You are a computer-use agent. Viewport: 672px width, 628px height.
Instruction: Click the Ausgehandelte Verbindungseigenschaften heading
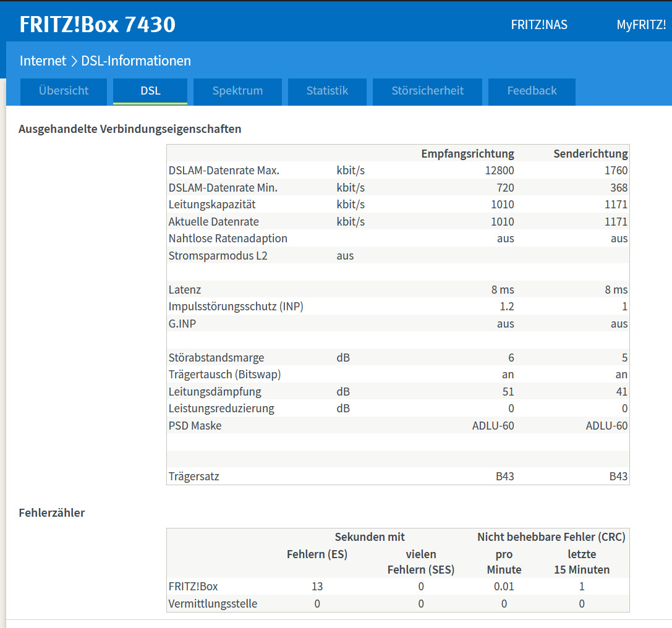(130, 129)
